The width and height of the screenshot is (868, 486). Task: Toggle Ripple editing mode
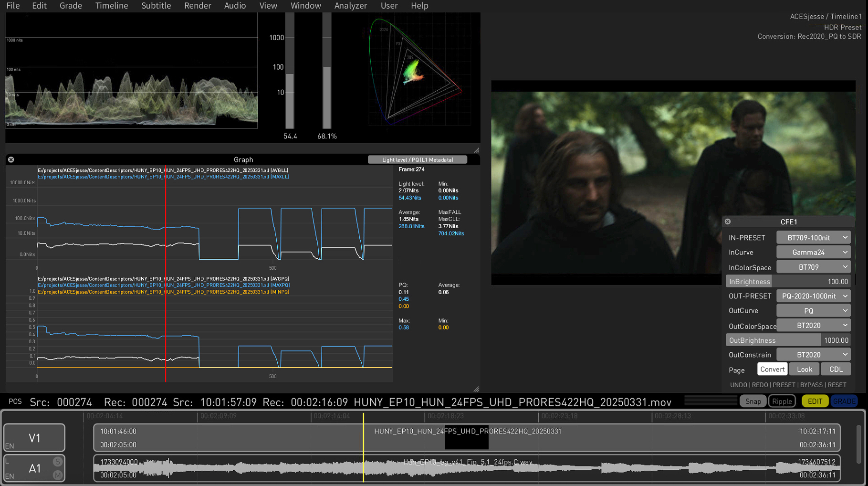(x=782, y=401)
